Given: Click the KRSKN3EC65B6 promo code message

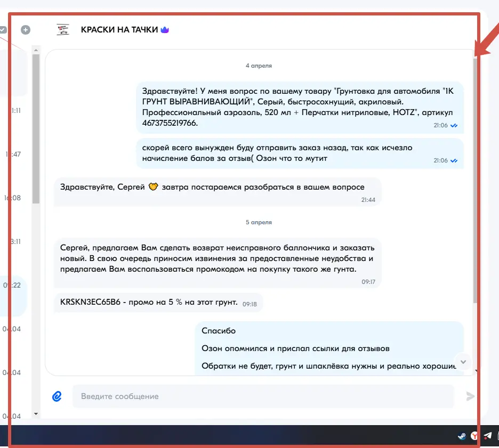Looking at the screenshot, I should tap(158, 303).
